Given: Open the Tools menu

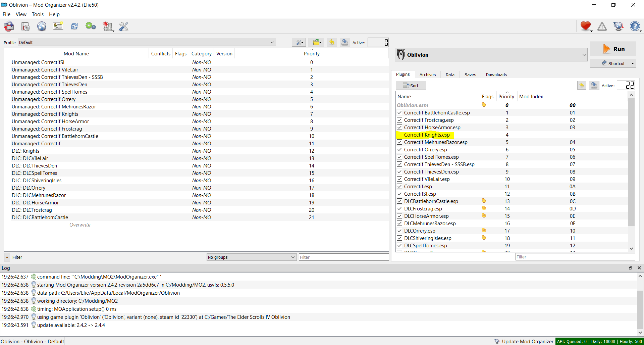Looking at the screenshot, I should click(38, 14).
